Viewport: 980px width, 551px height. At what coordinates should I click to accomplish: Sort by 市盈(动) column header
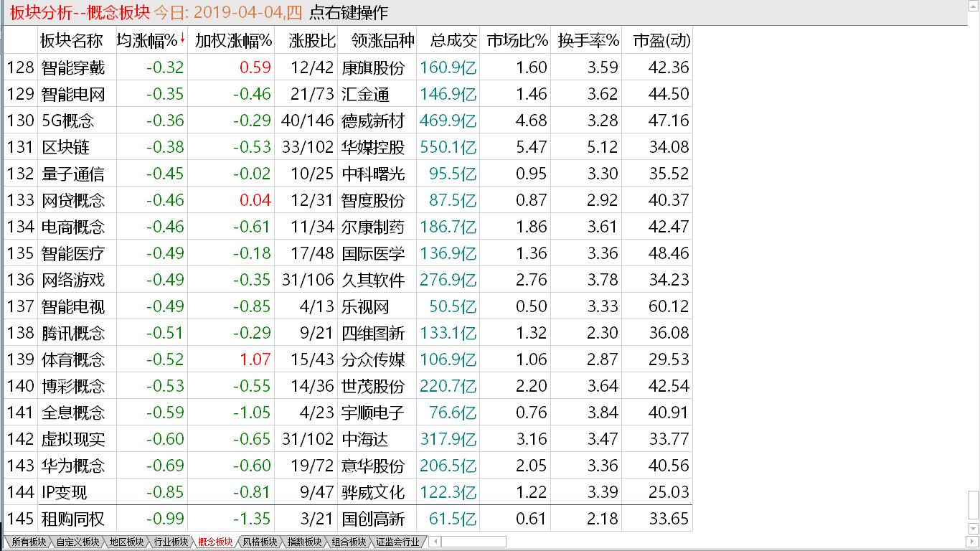[661, 40]
